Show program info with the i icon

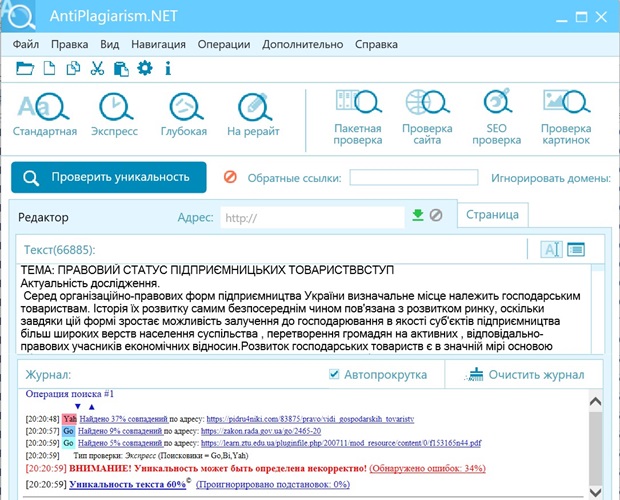click(x=168, y=68)
